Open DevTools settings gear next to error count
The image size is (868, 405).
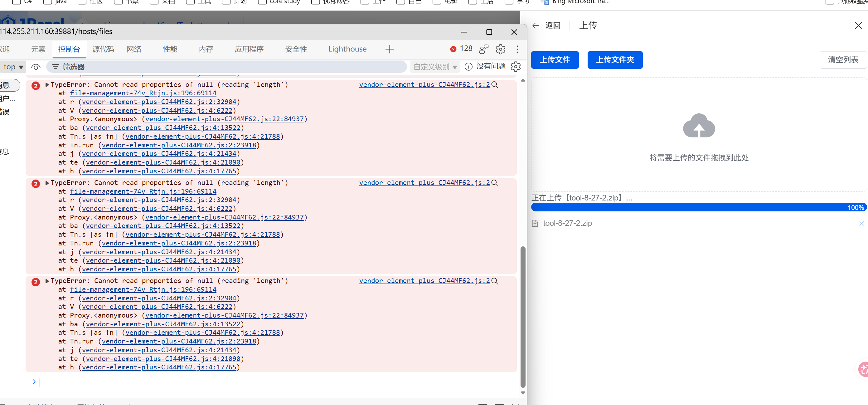coord(500,49)
